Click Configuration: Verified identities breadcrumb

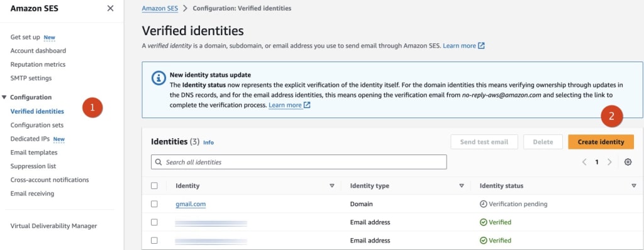pyautogui.click(x=242, y=8)
